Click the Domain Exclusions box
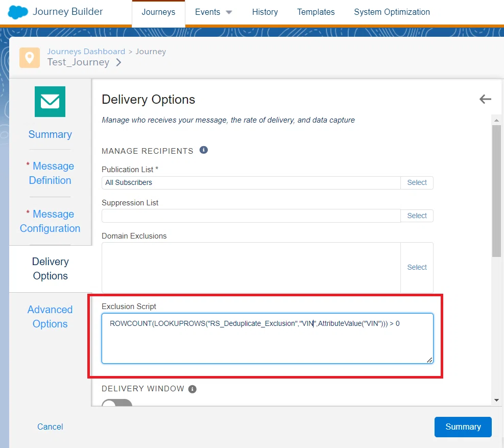 pos(251,267)
